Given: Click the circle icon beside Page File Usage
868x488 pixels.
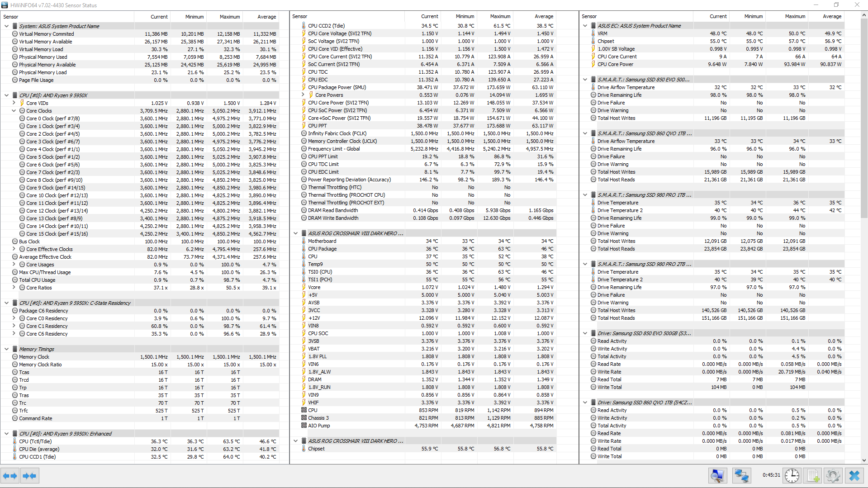Looking at the screenshot, I should tap(15, 80).
